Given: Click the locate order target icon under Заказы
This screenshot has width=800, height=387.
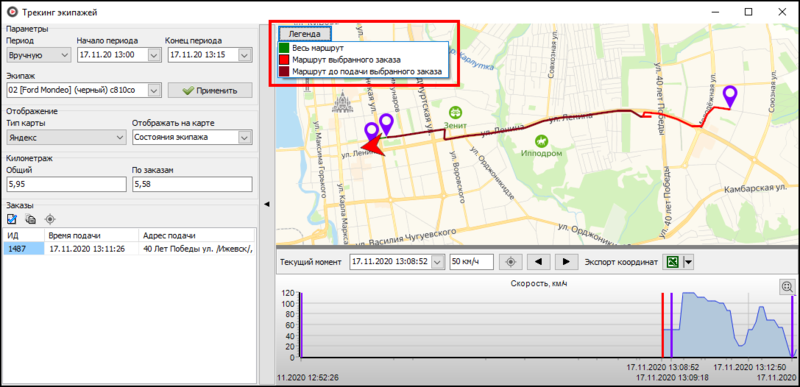Looking at the screenshot, I should pyautogui.click(x=49, y=219).
